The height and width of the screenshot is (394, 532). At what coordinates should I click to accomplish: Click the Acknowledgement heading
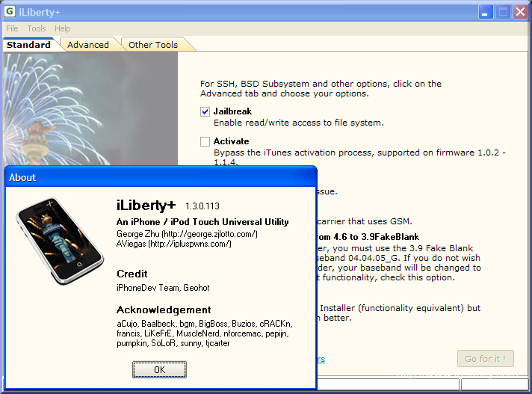(x=164, y=310)
